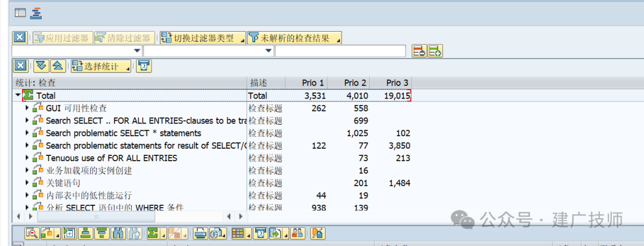Click the Prio 3 value 1,484
Viewport: 644px width, 246px height.
[399, 183]
